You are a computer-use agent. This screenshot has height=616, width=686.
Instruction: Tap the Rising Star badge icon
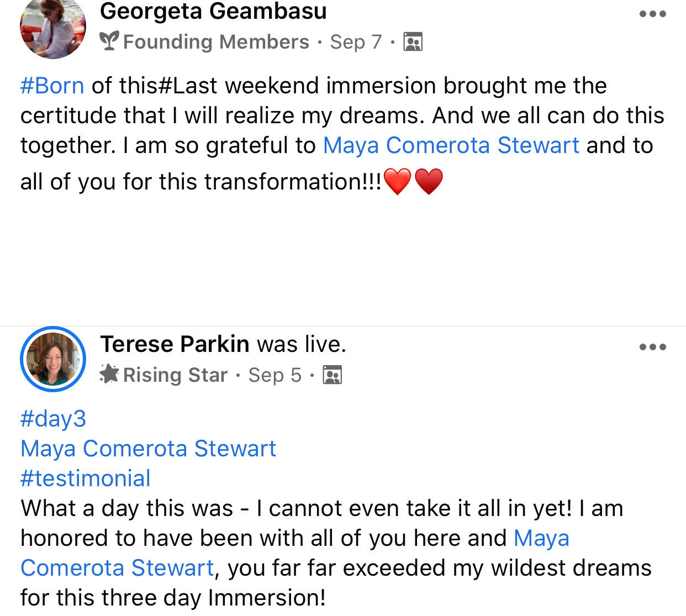[x=109, y=375]
